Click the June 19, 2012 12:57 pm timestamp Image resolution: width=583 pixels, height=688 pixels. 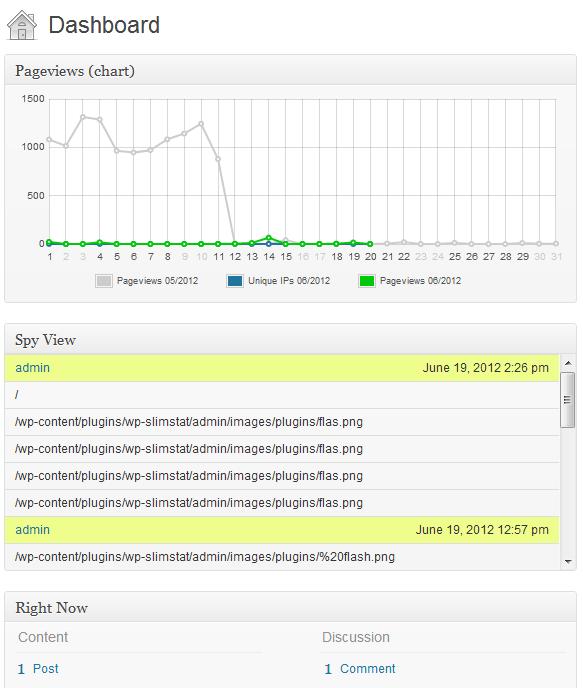pyautogui.click(x=482, y=530)
